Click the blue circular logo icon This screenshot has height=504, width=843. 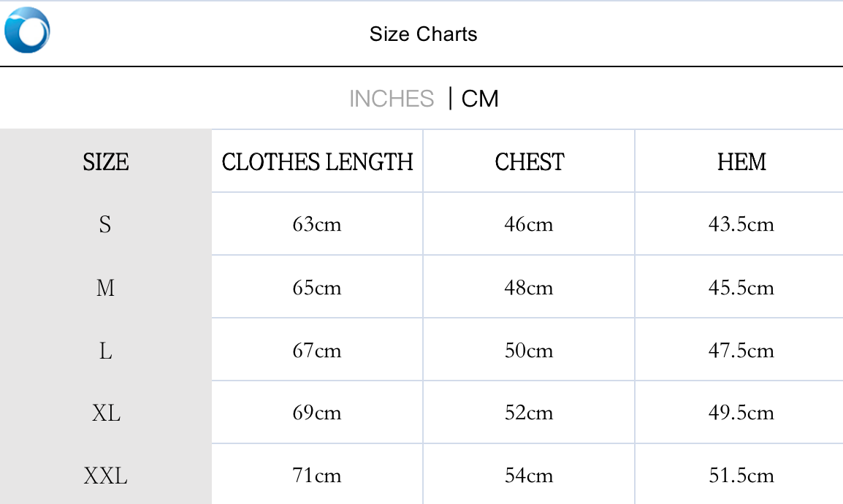(x=27, y=31)
